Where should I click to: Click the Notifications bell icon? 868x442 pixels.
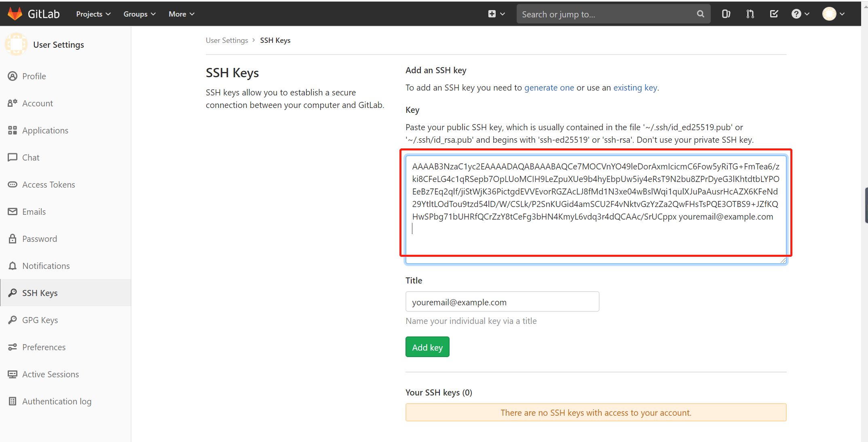point(13,266)
